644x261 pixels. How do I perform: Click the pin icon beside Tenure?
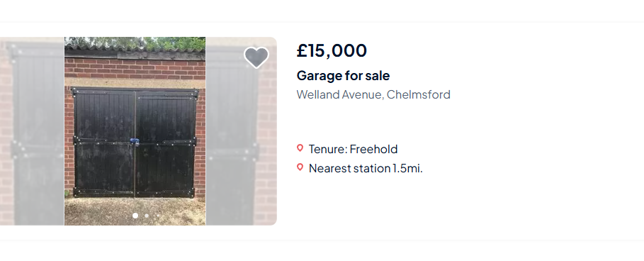pos(300,148)
